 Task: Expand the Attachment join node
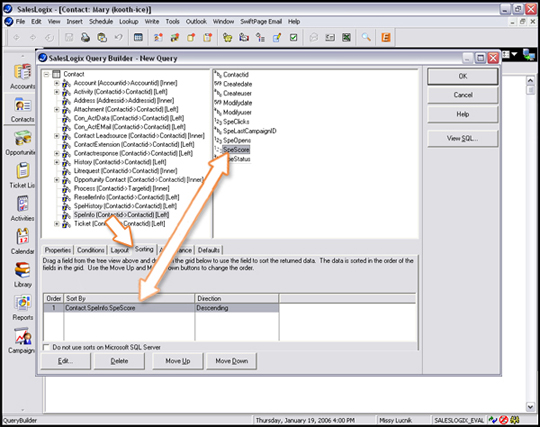point(56,110)
